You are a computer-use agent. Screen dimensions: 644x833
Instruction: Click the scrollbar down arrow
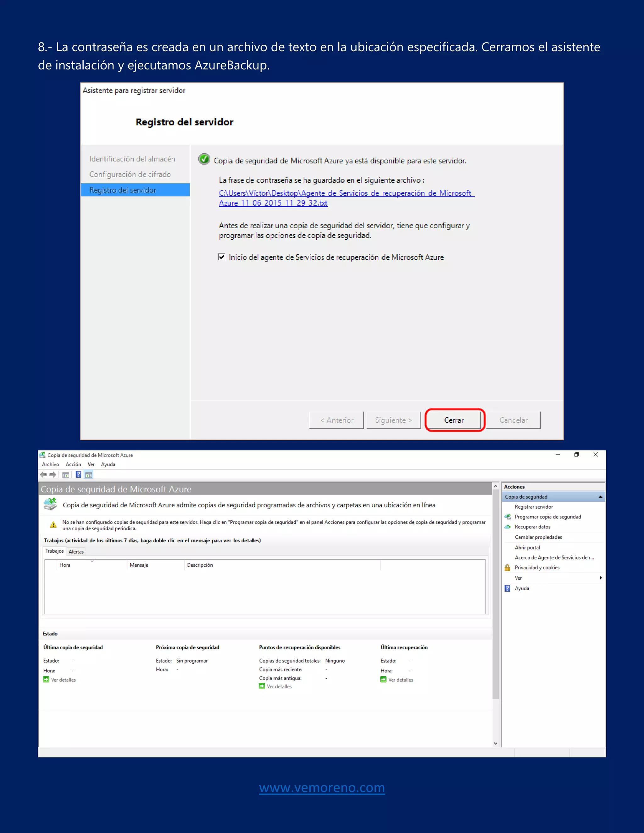496,743
